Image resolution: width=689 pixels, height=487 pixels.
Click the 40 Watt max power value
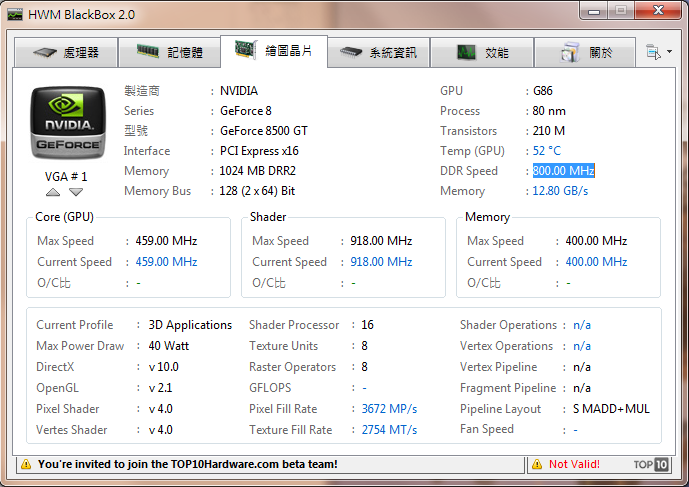[169, 346]
